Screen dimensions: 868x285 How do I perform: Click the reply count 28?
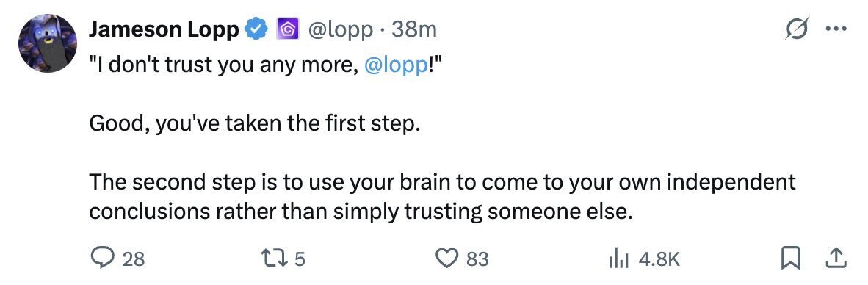click(x=134, y=259)
